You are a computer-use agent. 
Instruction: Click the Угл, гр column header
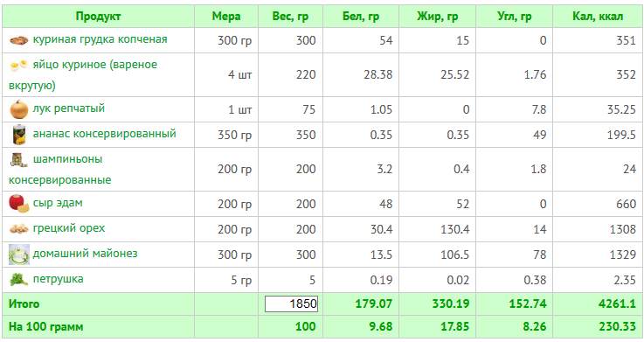tap(514, 17)
